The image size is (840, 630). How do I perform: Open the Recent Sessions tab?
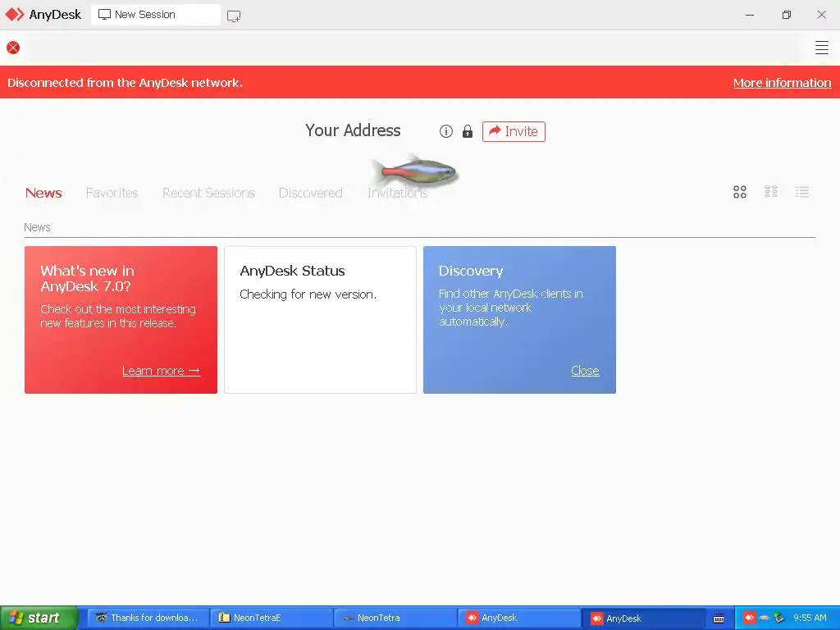(208, 193)
